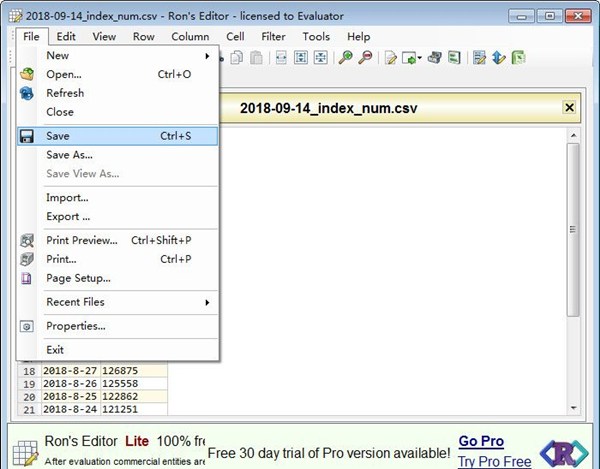Click the Try Pro Free link
This screenshot has height=469, width=600.
494,460
